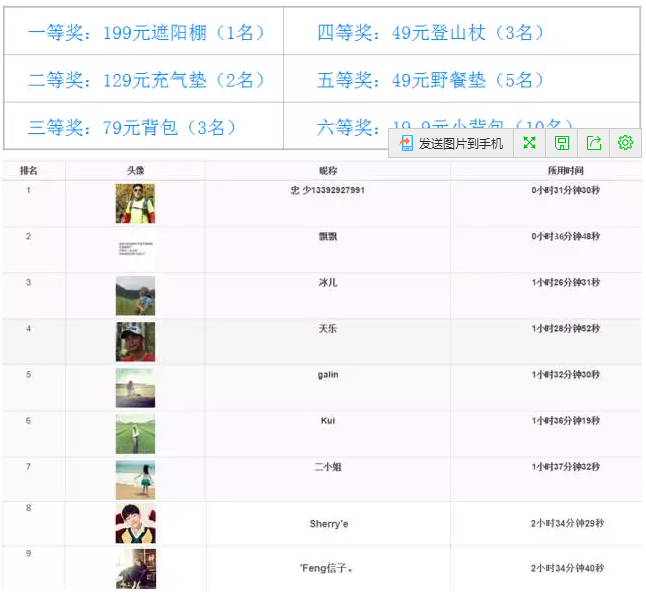Click the share/export arrow icon
This screenshot has height=607, width=646.
click(x=594, y=143)
